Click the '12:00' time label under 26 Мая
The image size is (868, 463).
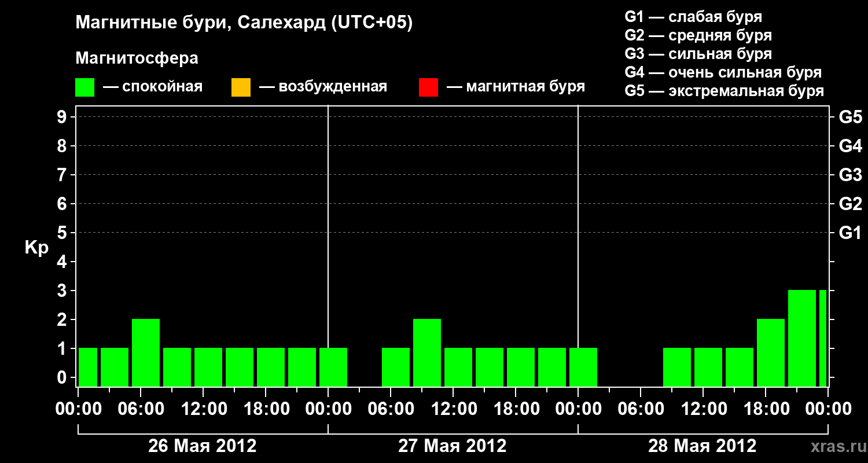(203, 409)
